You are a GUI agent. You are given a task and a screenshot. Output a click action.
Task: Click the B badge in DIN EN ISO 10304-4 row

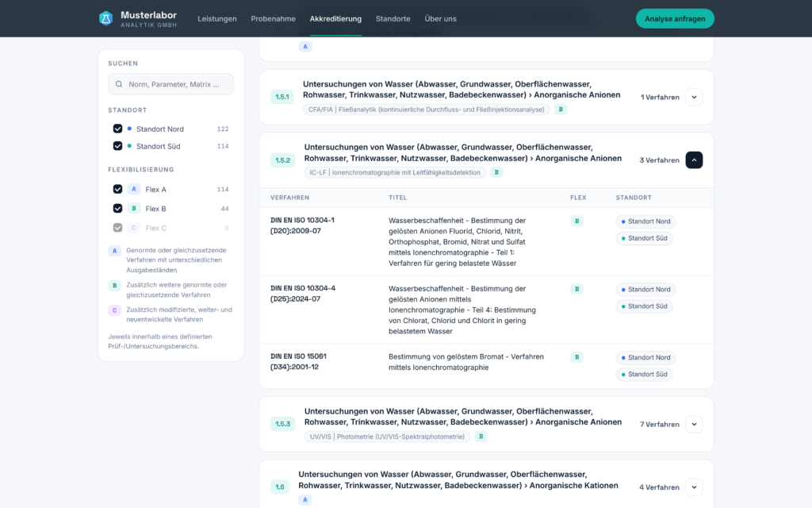click(x=577, y=289)
